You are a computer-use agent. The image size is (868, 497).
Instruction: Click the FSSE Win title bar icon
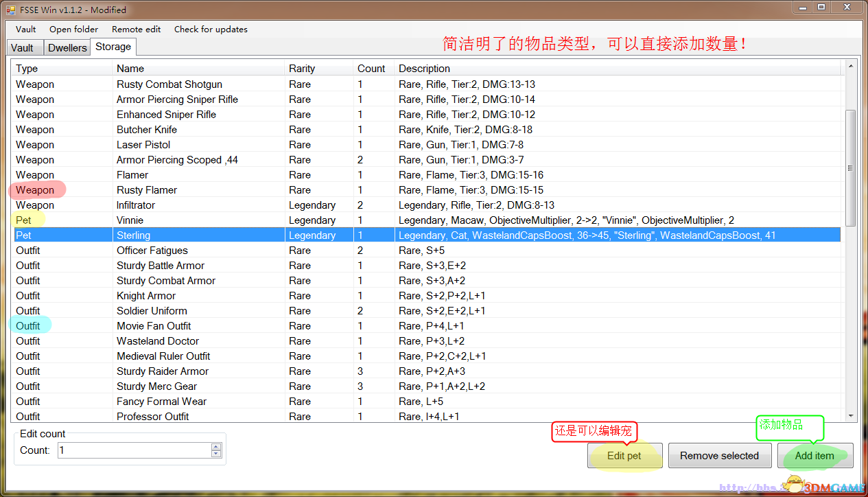11,10
